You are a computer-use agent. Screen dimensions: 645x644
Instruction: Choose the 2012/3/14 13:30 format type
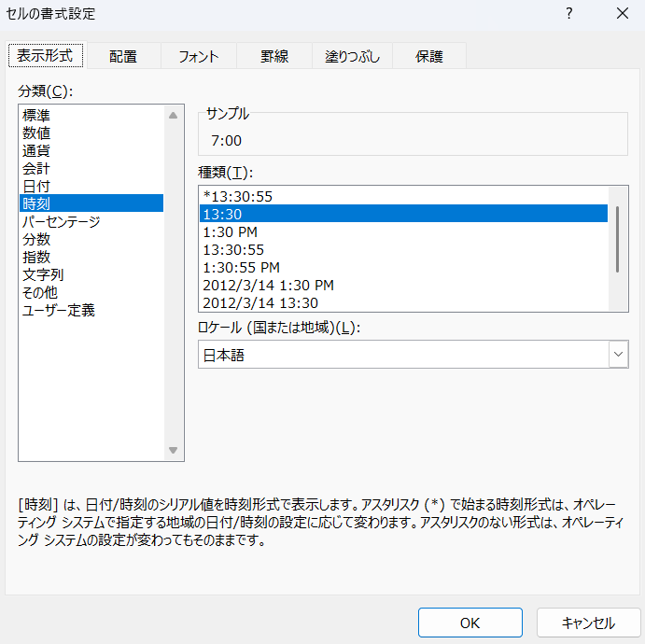click(x=260, y=302)
